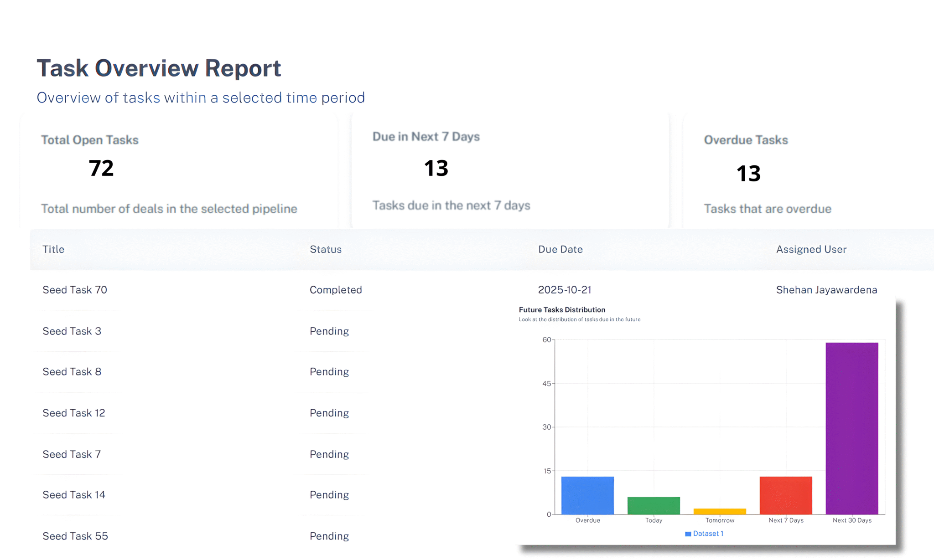Sort by the Due Date column header
Image resolution: width=934 pixels, height=560 pixels.
tap(560, 249)
